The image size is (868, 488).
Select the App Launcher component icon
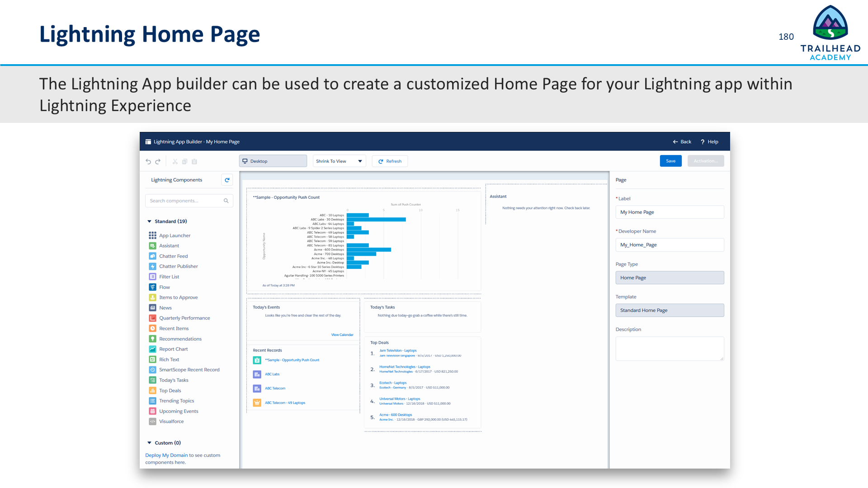pyautogui.click(x=153, y=235)
